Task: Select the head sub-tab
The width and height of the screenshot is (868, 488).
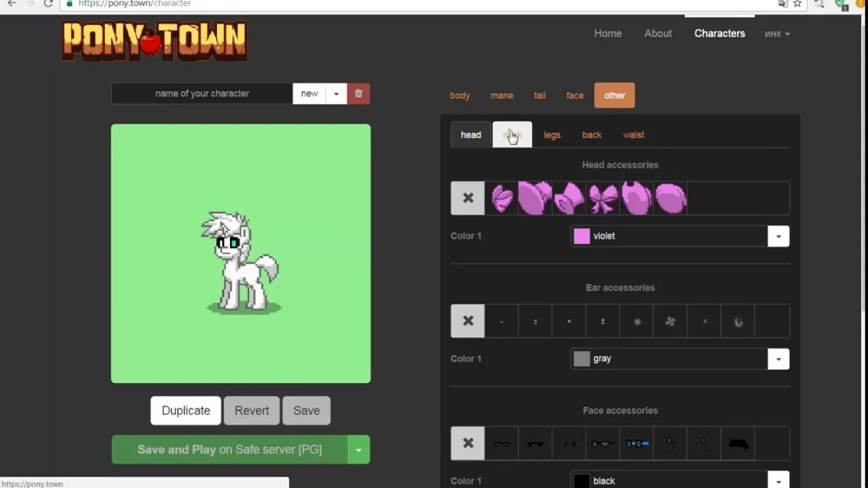Action: click(471, 135)
